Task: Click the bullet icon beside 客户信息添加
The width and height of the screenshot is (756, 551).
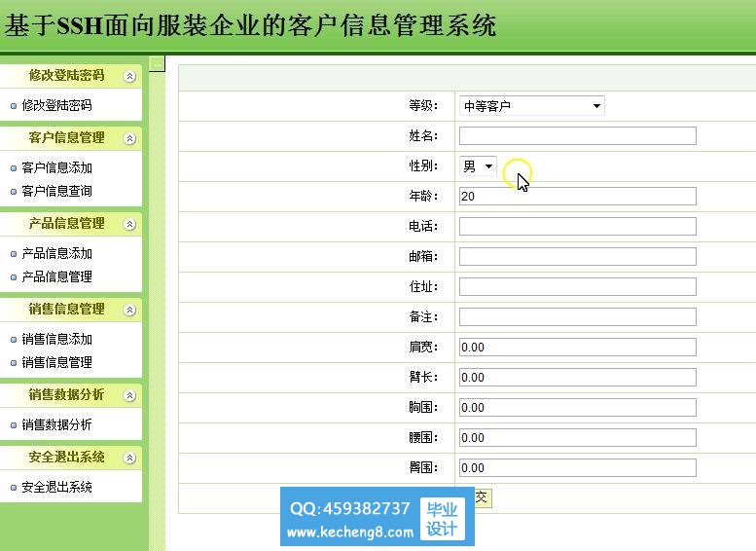Action: tap(14, 168)
